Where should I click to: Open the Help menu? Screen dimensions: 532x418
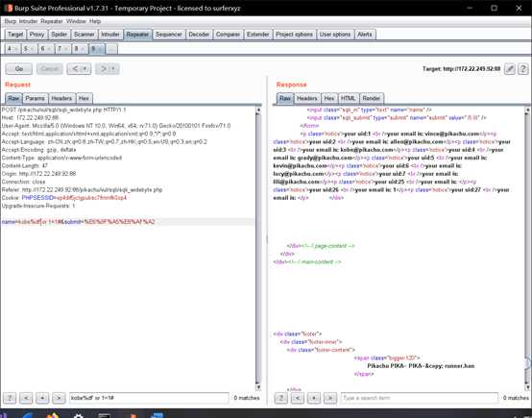[95, 21]
